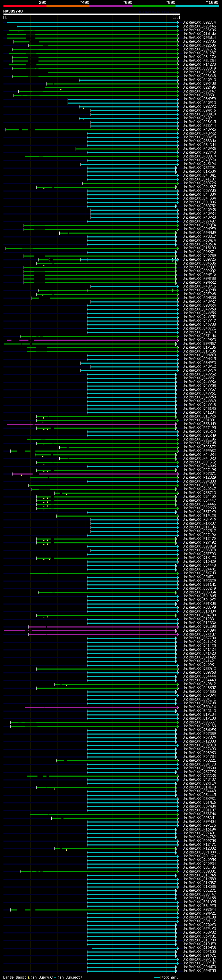The height and width of the screenshot is (980, 222).
Task: Click UniRef100_Q9LKI0 label
Action: coord(199,432)
